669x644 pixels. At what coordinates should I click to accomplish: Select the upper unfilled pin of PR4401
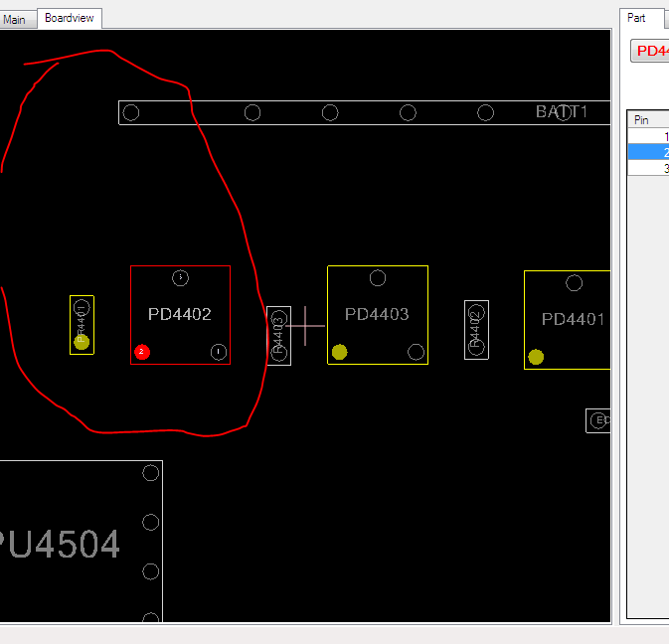coord(82,307)
